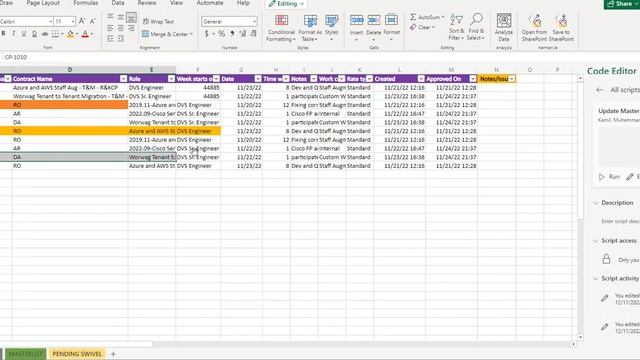Apply Top Align to cells
The image size is (640, 360).
[110, 17]
